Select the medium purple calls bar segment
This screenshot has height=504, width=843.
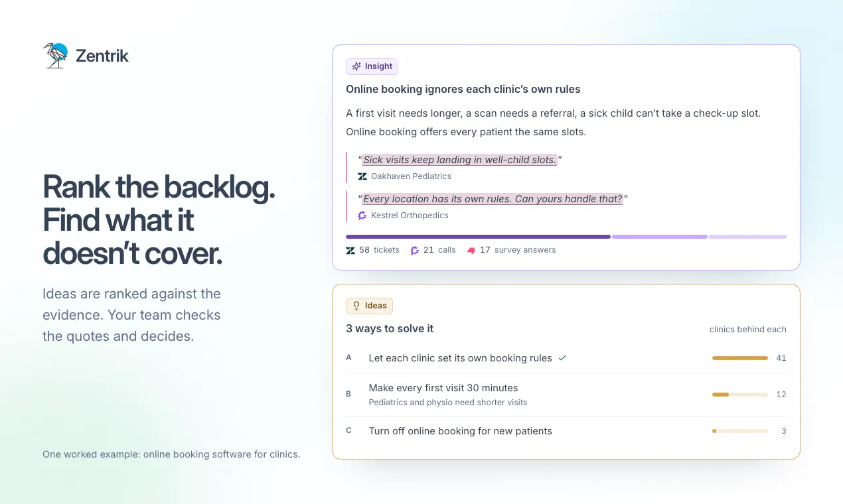coord(660,237)
